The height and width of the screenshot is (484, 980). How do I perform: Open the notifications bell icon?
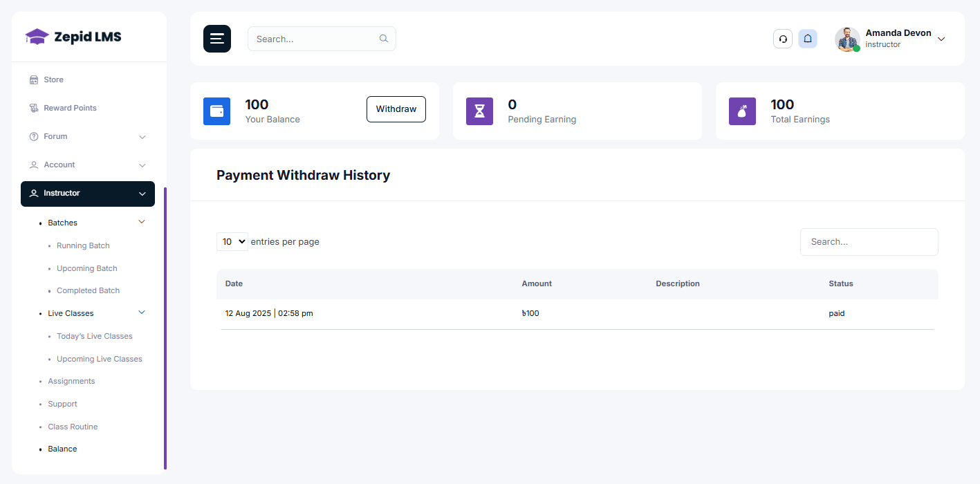[807, 39]
